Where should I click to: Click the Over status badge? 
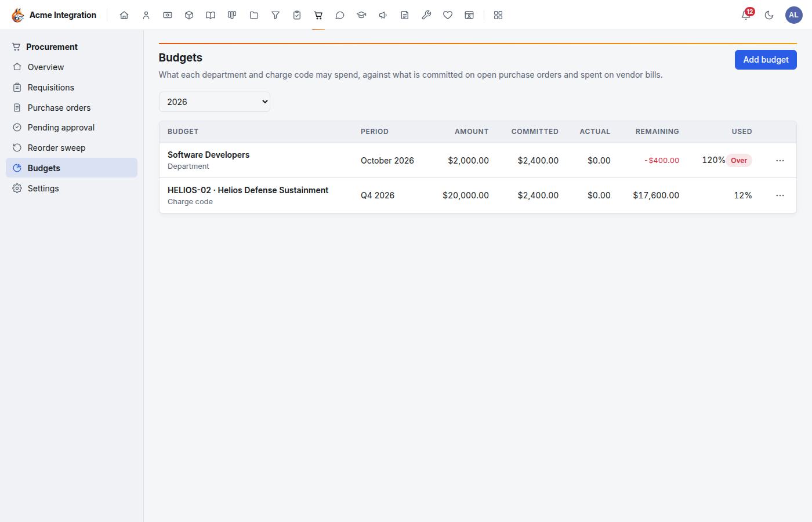click(739, 161)
